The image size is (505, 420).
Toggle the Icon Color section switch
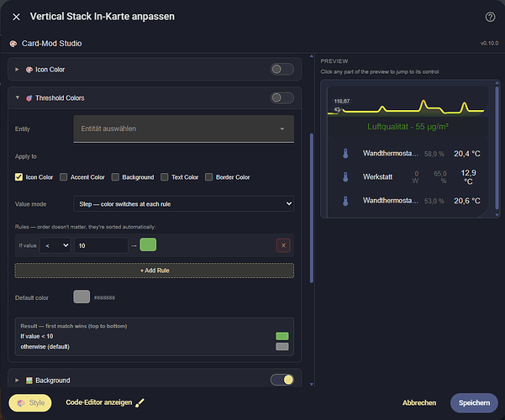281,69
